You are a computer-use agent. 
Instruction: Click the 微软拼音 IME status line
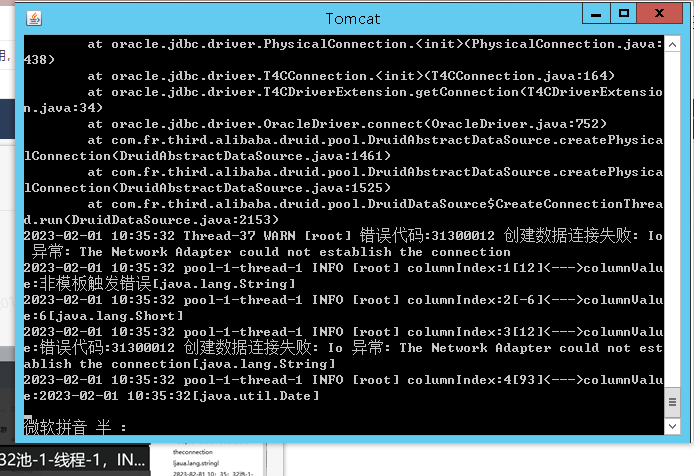click(75, 427)
